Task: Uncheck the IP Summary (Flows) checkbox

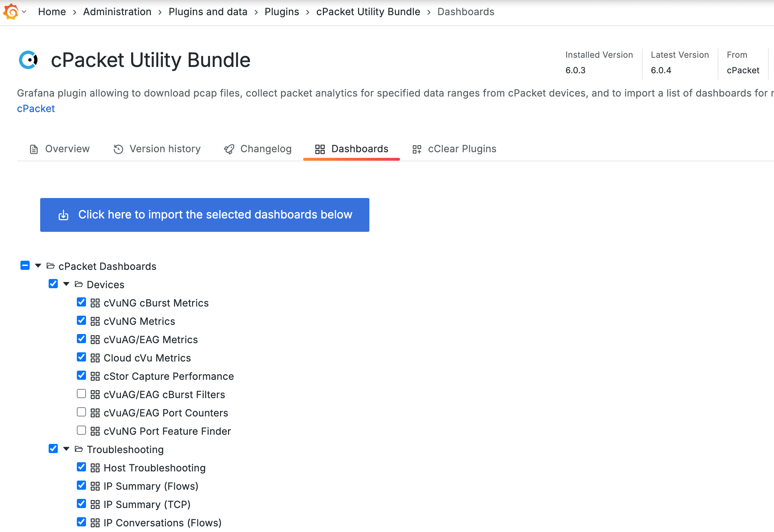Action: [x=81, y=485]
